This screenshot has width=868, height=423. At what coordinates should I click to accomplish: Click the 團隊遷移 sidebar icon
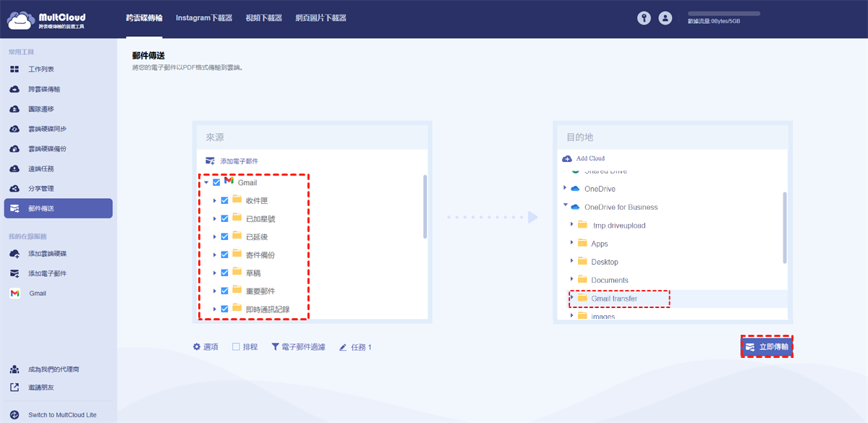(x=14, y=109)
